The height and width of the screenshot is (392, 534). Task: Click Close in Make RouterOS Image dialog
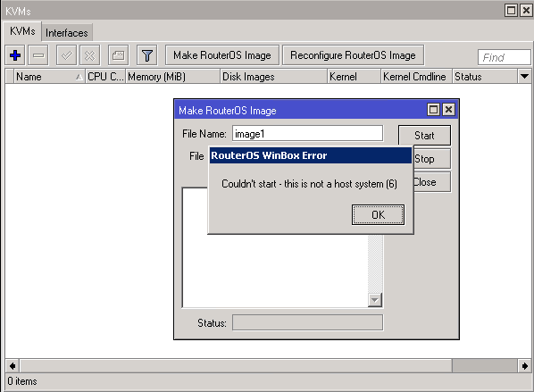[x=432, y=182]
